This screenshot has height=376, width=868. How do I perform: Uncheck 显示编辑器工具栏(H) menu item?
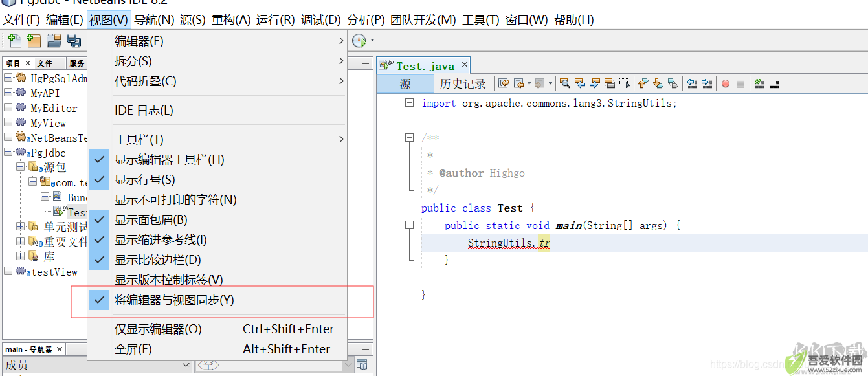(x=217, y=159)
